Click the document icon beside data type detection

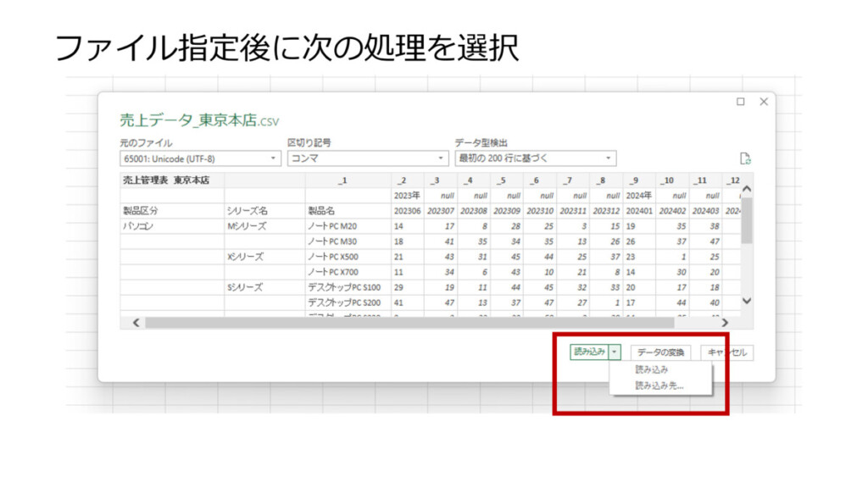[745, 158]
